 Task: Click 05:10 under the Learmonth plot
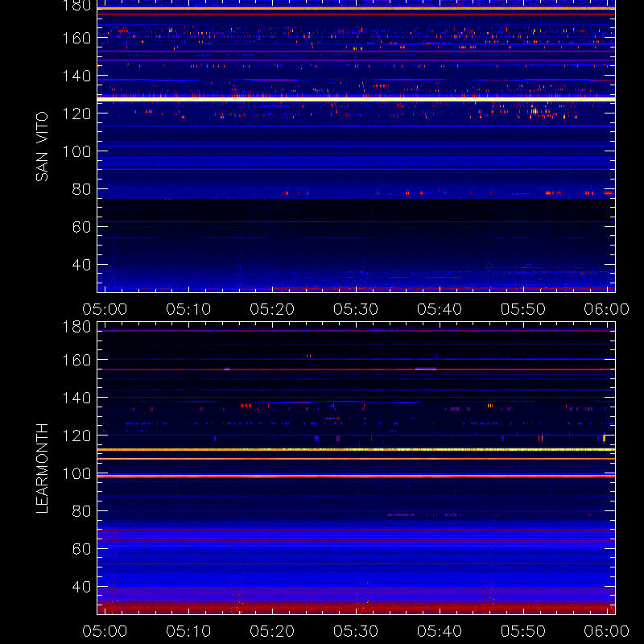[188, 631]
